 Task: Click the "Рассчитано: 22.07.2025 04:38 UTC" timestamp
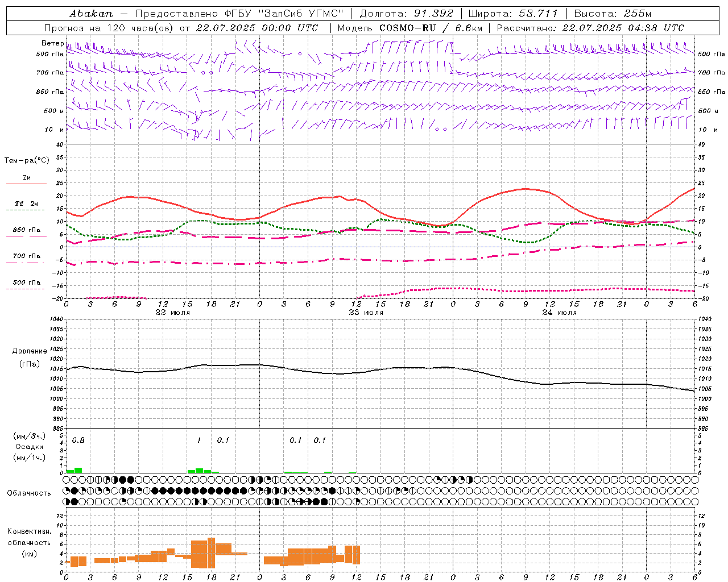[x=590, y=28]
